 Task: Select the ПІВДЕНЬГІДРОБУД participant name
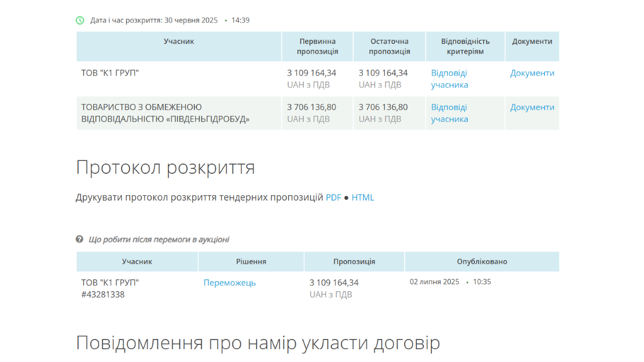(x=165, y=113)
